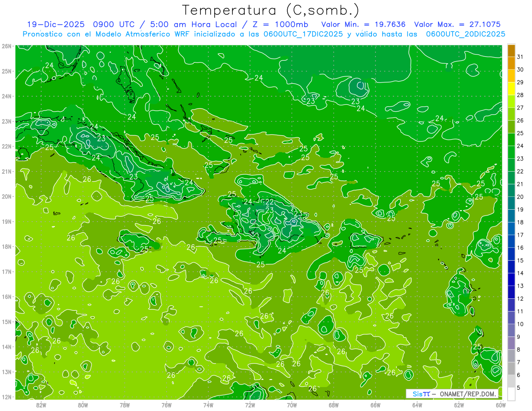Click the '76W' longitude axis label
The image size is (532, 411).
tap(166, 405)
